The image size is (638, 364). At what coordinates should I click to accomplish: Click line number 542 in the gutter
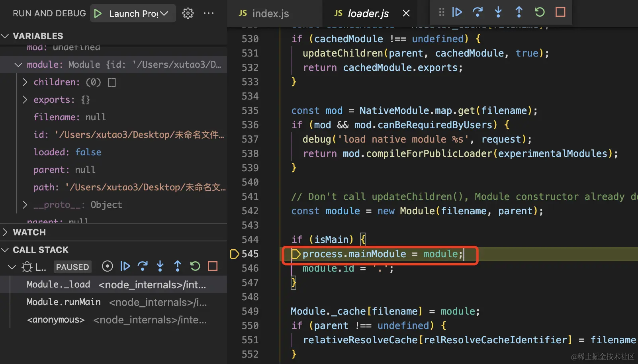click(x=250, y=211)
